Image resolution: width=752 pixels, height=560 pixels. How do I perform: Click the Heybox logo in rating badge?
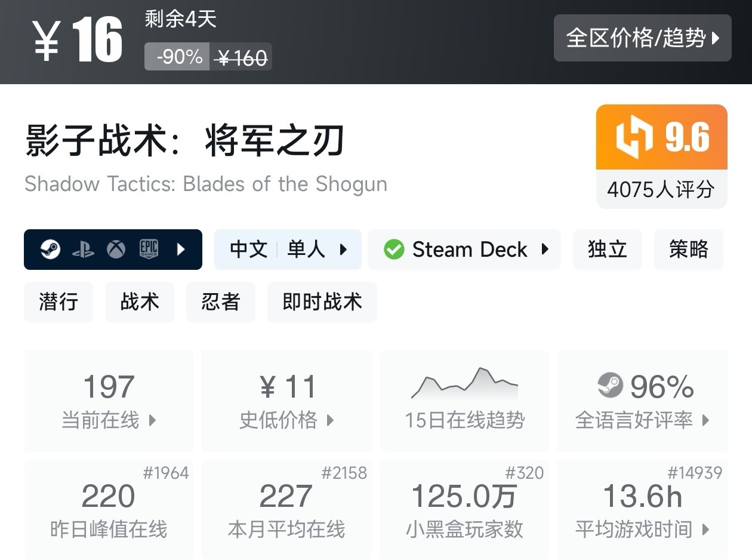click(x=634, y=138)
